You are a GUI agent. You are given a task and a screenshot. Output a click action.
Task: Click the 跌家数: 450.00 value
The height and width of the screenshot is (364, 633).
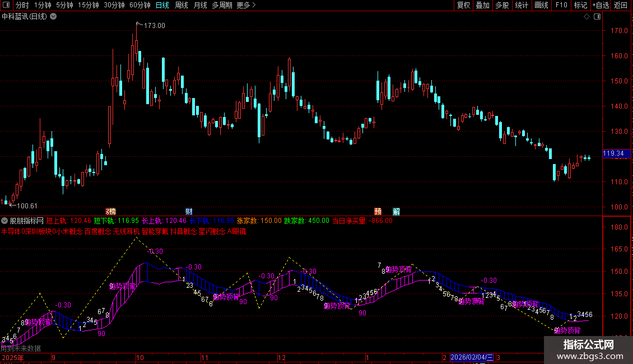click(x=307, y=221)
